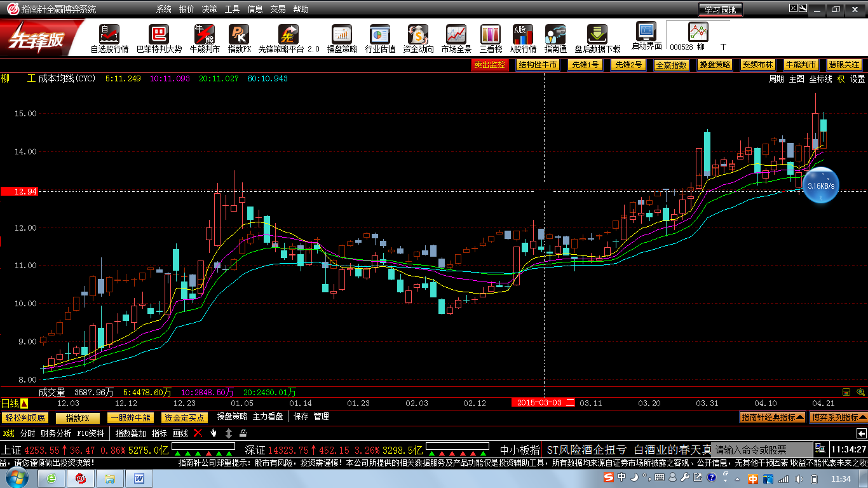Click the 学习园地 button
Viewport: 868px width, 488px height.
click(x=720, y=10)
